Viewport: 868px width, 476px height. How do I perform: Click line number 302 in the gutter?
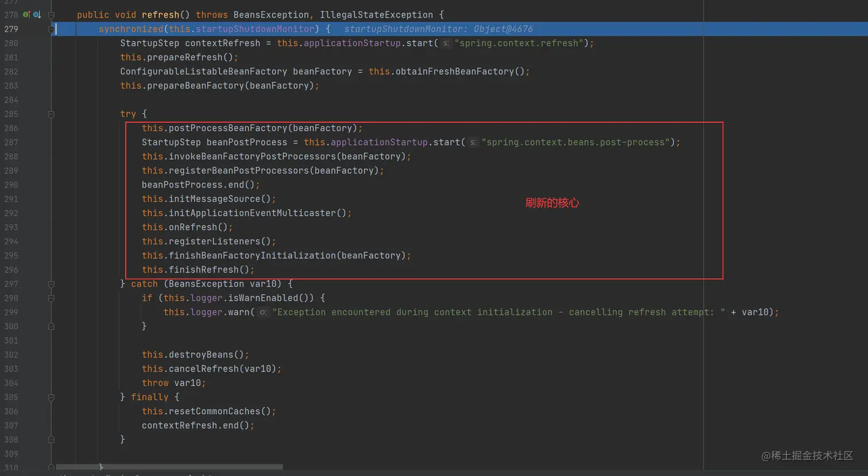tap(11, 354)
